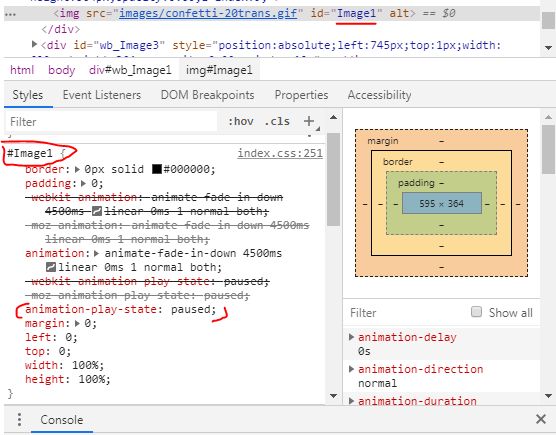Select the body breadcrumb

tap(61, 70)
